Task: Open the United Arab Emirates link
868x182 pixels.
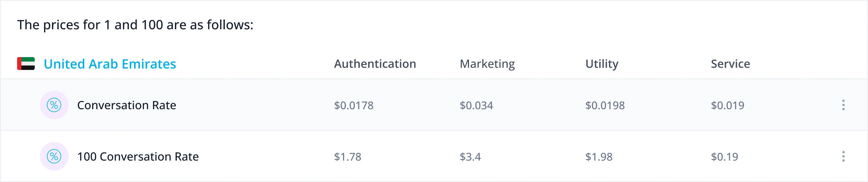Action: point(110,64)
